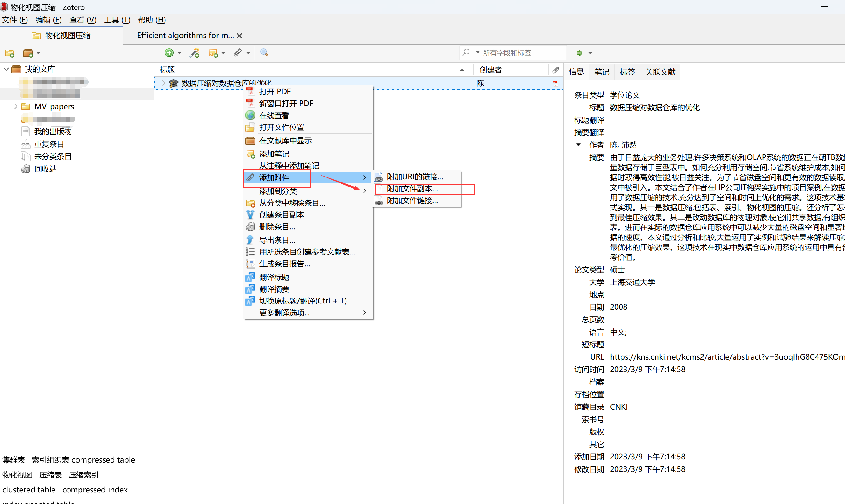Click the red PDF icon on the selected item row

(555, 83)
